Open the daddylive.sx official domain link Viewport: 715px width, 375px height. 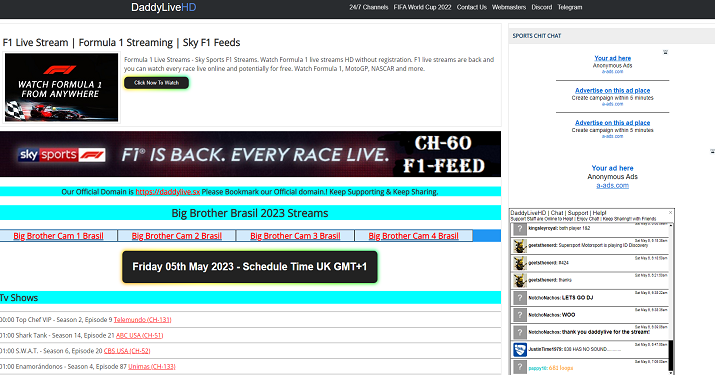[x=167, y=192]
